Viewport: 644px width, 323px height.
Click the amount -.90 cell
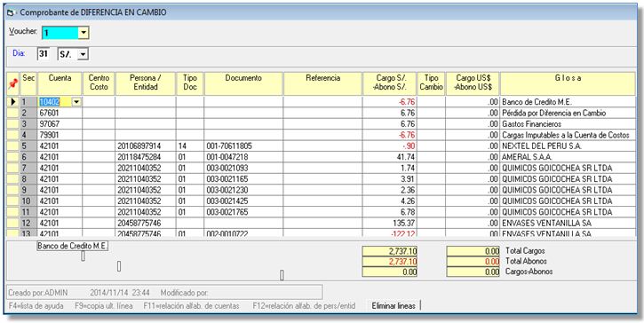click(389, 146)
